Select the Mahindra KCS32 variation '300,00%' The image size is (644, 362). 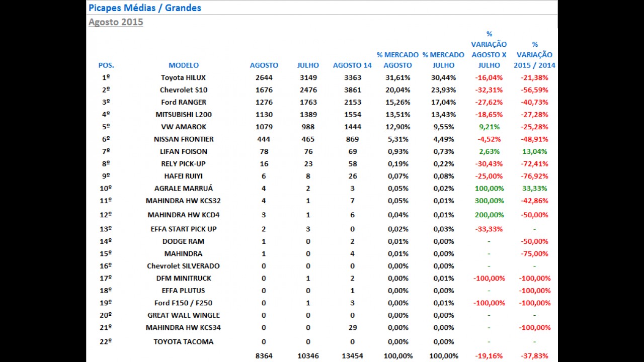coord(489,201)
